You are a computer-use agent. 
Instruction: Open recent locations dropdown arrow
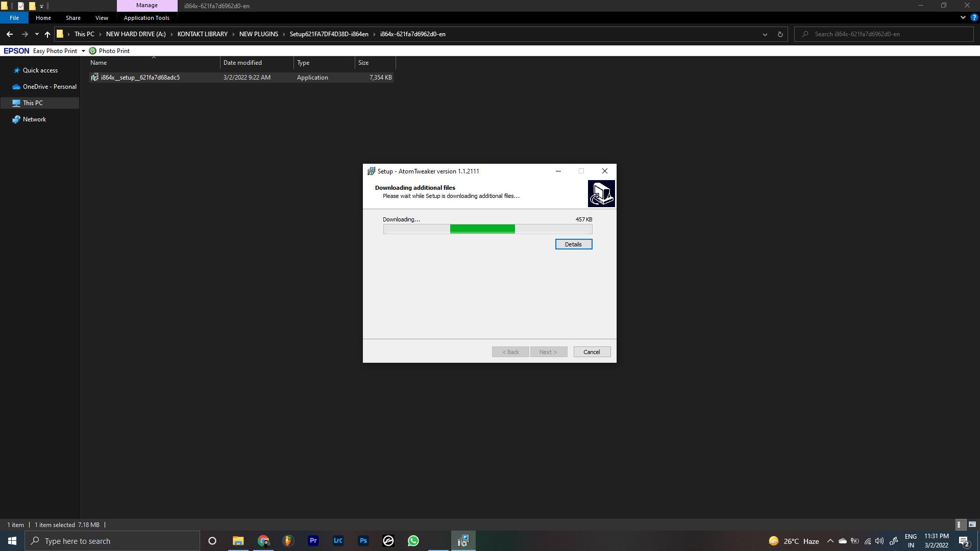[37, 34]
